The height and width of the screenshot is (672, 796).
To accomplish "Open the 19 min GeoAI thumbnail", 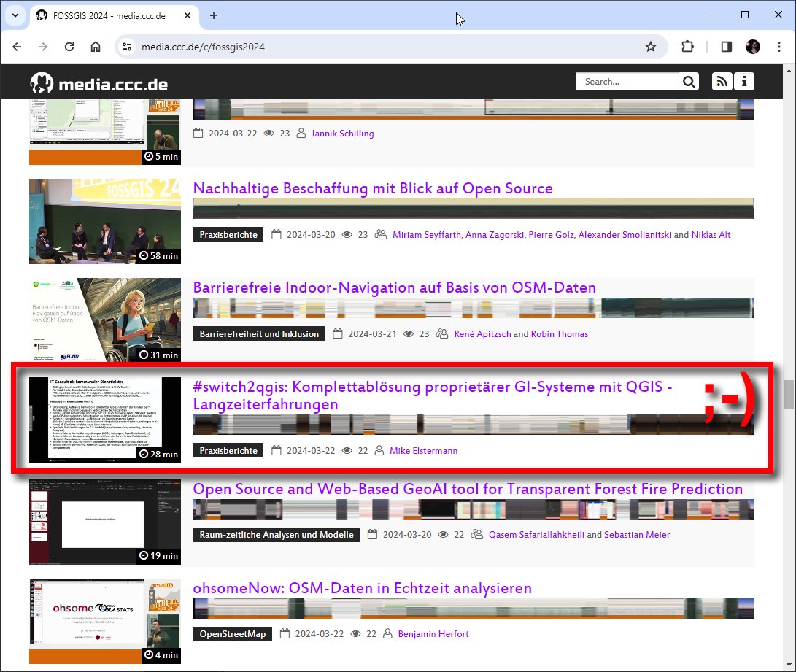I will 105,522.
